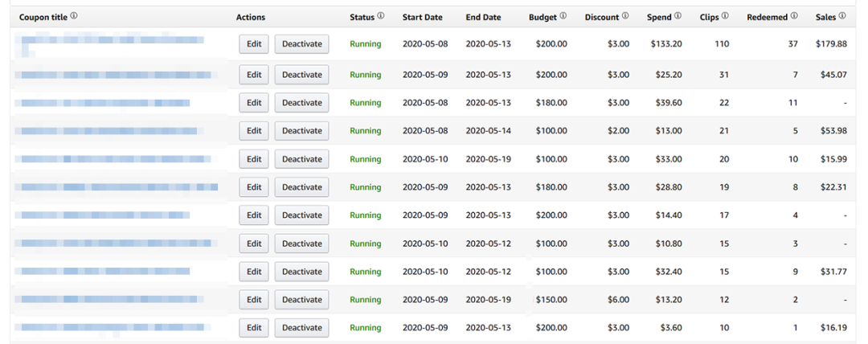The width and height of the screenshot is (868, 344).
Task: Deactivate the coupon ending 2020-05-14
Action: (x=301, y=131)
